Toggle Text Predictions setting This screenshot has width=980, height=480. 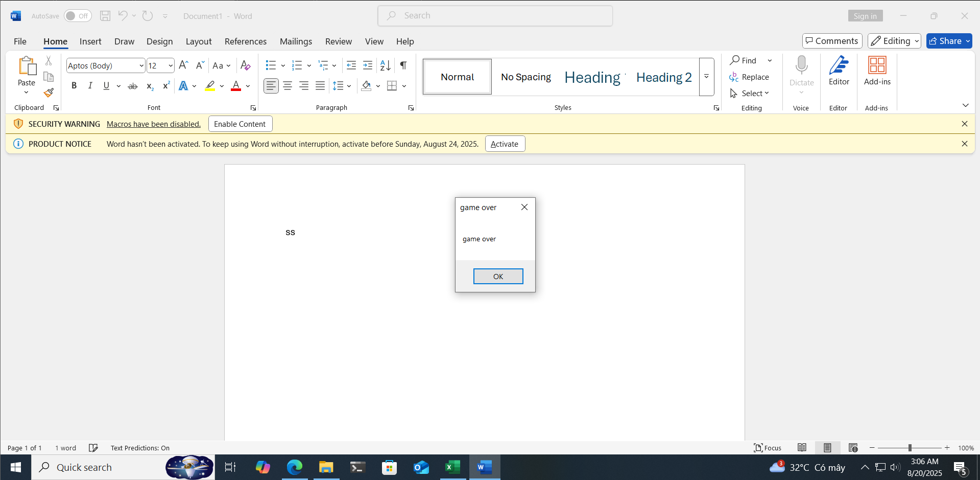pos(140,448)
